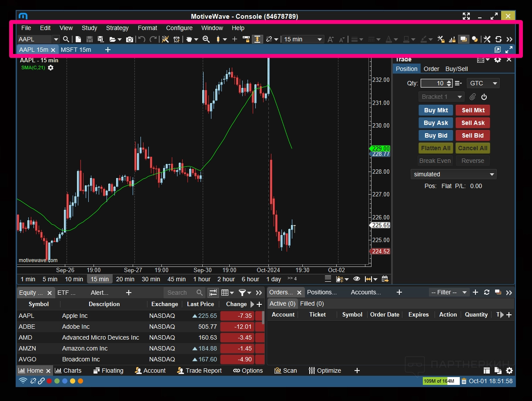The height and width of the screenshot is (401, 532).
Task: Open the Strategy menu
Action: pos(117,28)
